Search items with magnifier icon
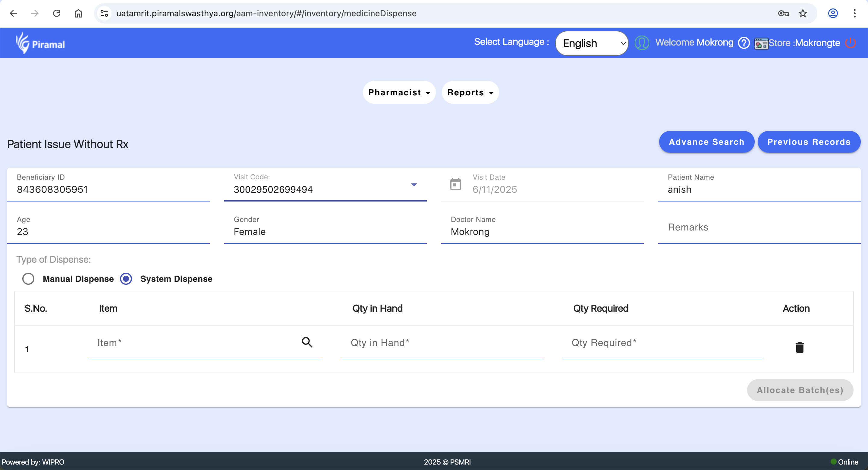 (307, 342)
